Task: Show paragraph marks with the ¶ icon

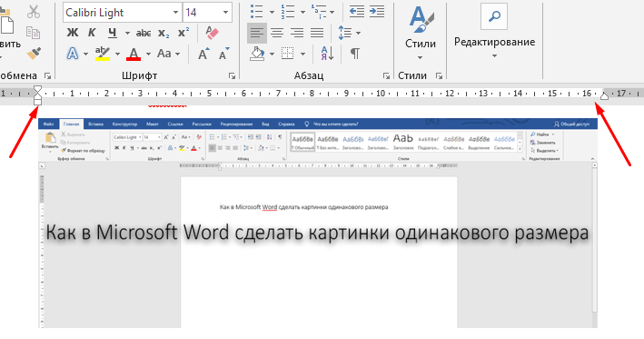Action: pos(355,54)
